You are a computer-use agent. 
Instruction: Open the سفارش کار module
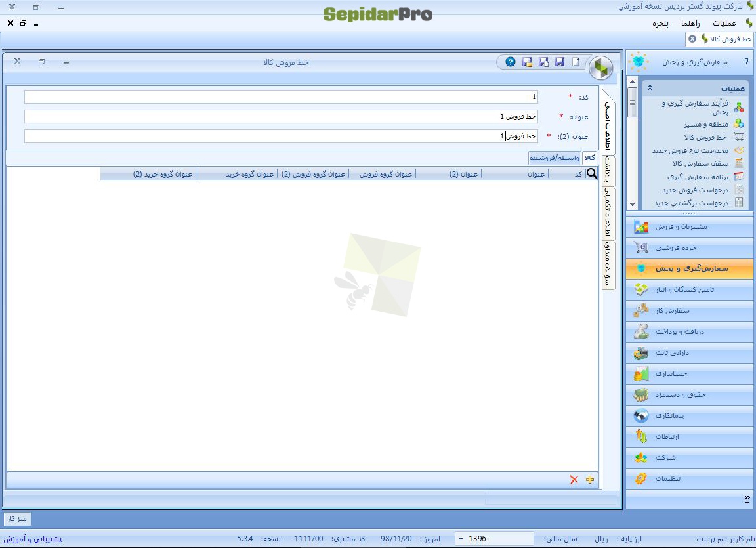[x=690, y=311]
